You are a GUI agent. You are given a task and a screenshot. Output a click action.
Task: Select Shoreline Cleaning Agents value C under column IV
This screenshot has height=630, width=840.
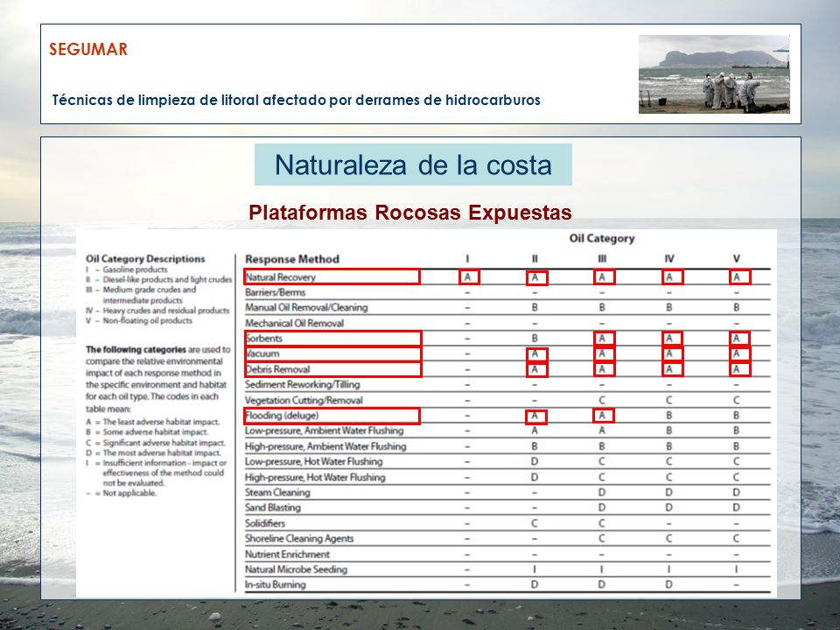point(669,538)
